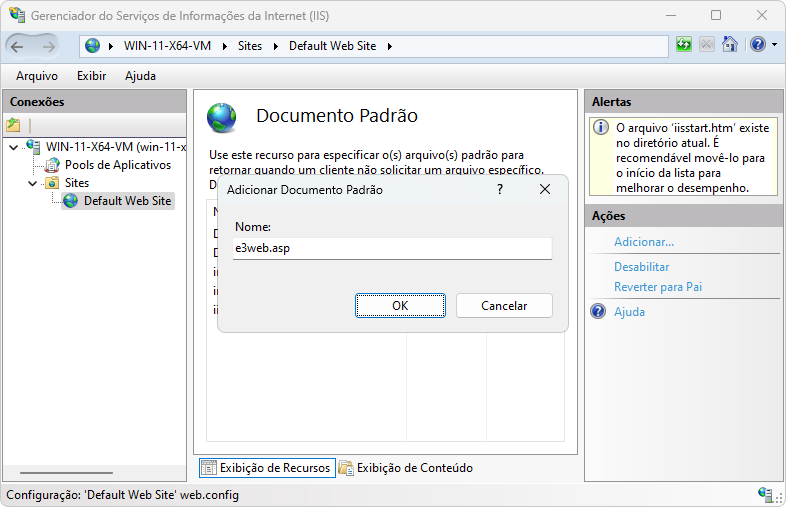Click the Pools de Aplicativos tree icon

[52, 165]
